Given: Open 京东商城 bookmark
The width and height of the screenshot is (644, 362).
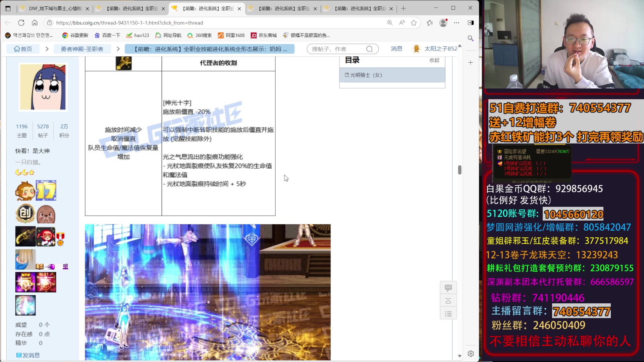Looking at the screenshot, I should (264, 35).
